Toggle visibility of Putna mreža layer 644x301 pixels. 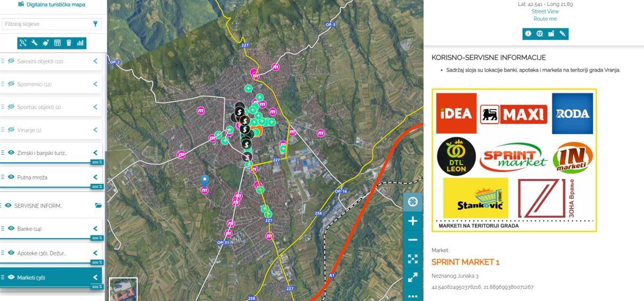(11, 177)
